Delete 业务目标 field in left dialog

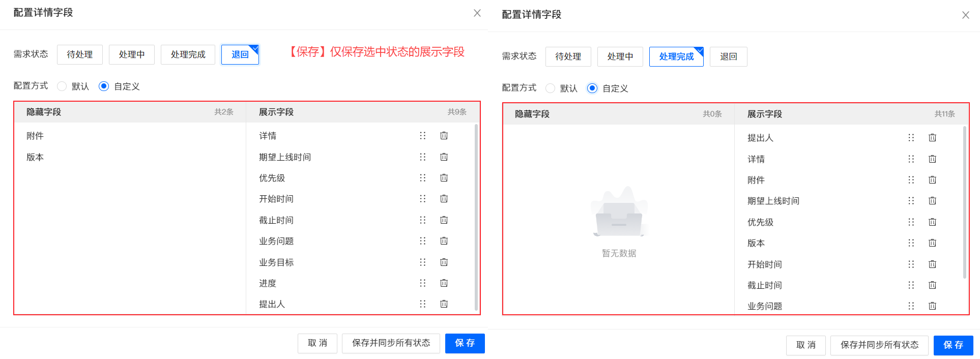click(444, 262)
